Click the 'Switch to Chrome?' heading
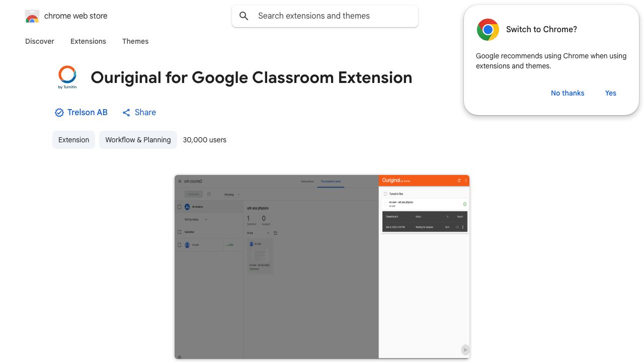 (x=541, y=29)
